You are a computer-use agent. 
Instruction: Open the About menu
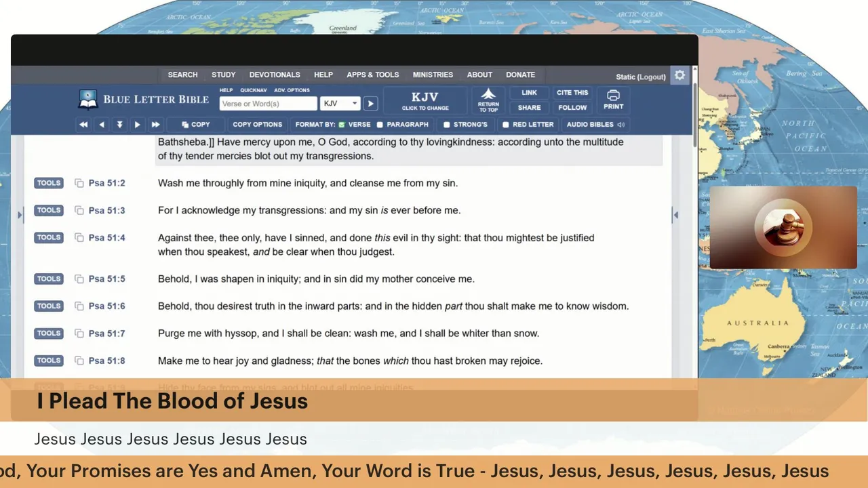coord(479,75)
